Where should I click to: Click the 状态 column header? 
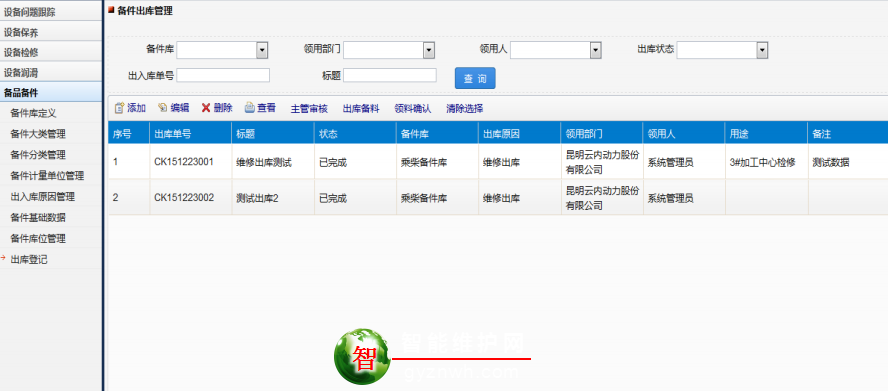click(x=355, y=134)
